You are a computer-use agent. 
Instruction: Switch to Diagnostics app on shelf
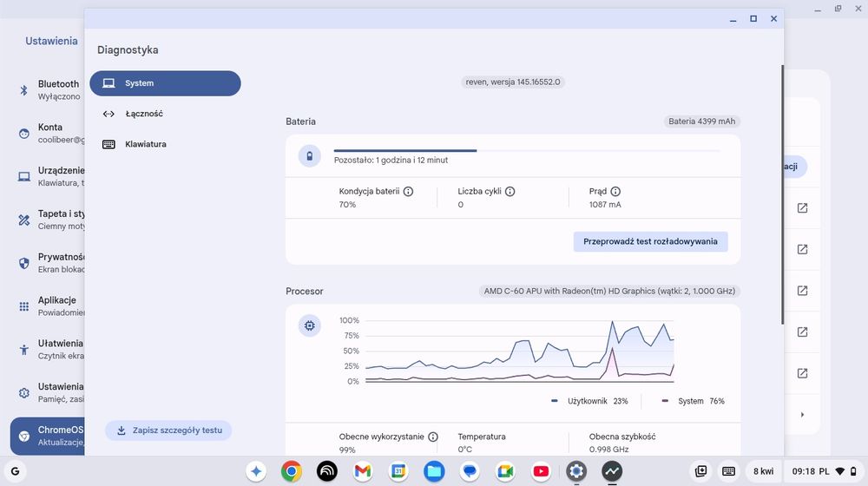coord(612,471)
